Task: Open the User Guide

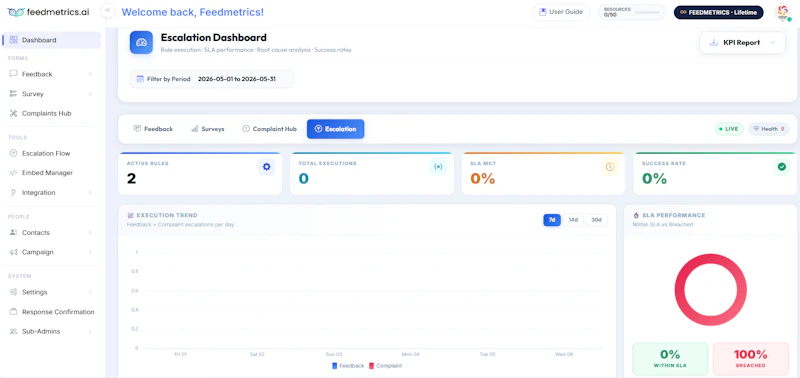Action: pos(561,12)
